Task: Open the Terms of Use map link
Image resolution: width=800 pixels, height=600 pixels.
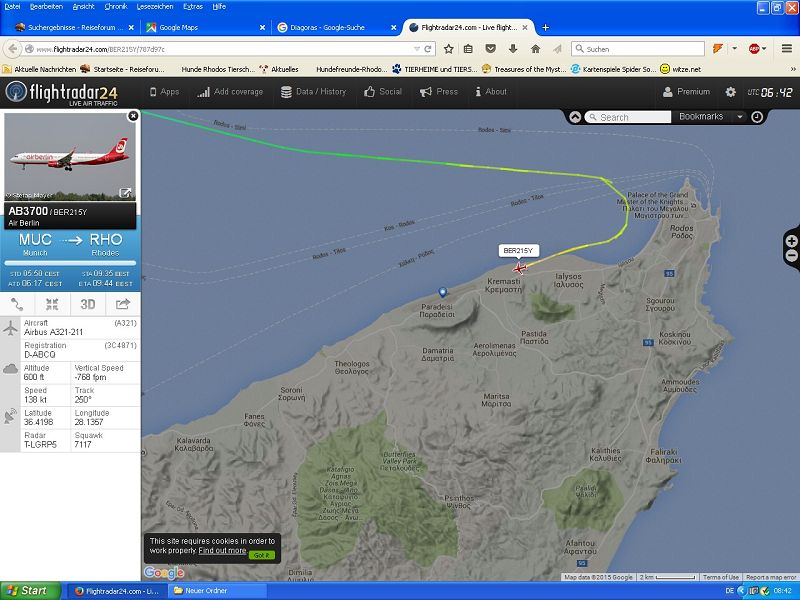Action: 720,577
